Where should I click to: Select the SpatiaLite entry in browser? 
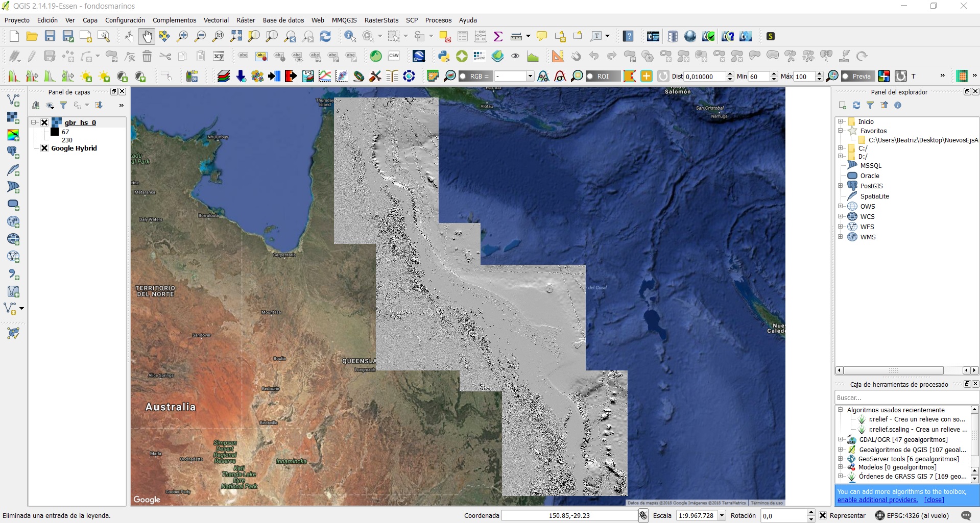[x=874, y=196]
